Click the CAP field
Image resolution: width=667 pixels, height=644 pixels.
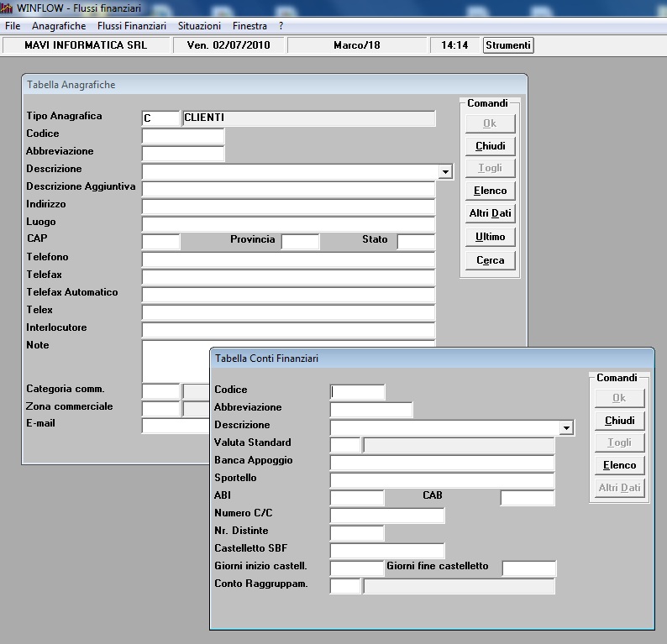[x=160, y=242]
